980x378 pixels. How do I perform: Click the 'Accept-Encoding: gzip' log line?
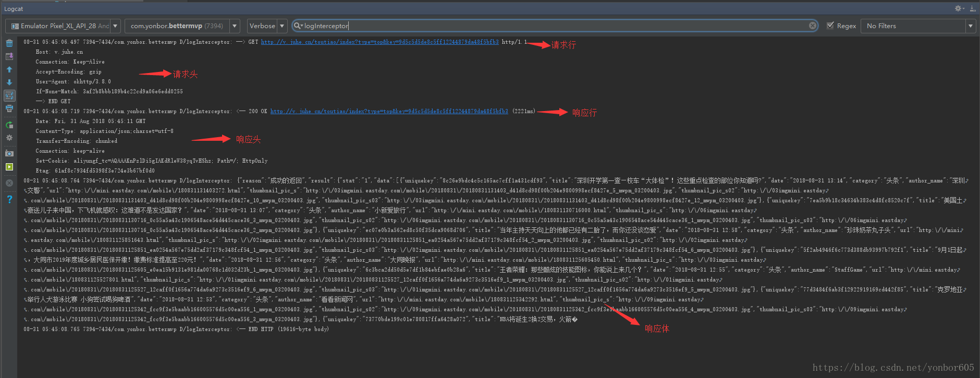click(x=68, y=71)
